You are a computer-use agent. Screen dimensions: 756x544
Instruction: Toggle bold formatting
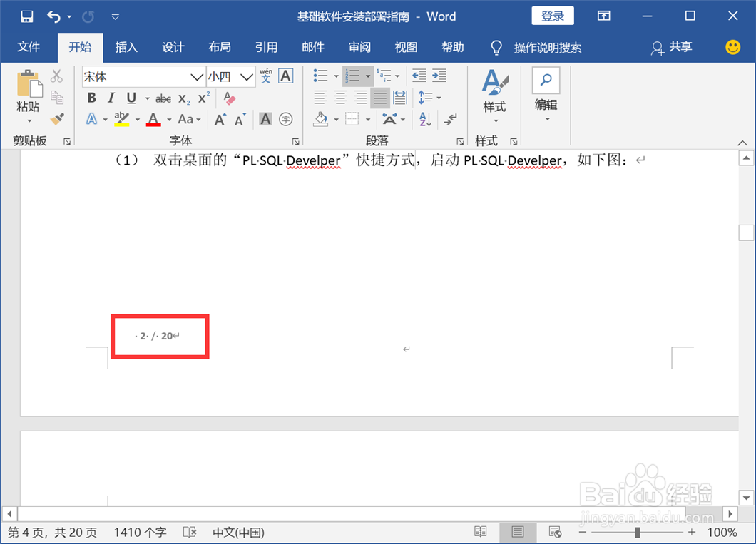[91, 98]
